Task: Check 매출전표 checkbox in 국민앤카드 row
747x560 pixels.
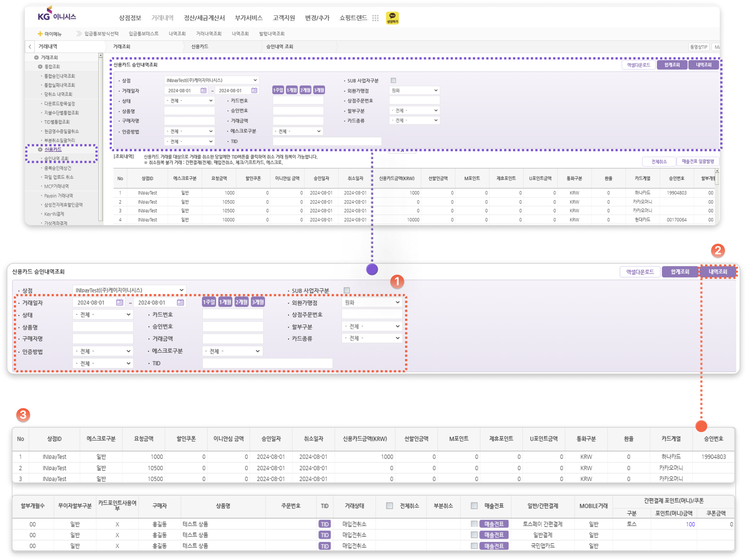Action: pyautogui.click(x=474, y=546)
